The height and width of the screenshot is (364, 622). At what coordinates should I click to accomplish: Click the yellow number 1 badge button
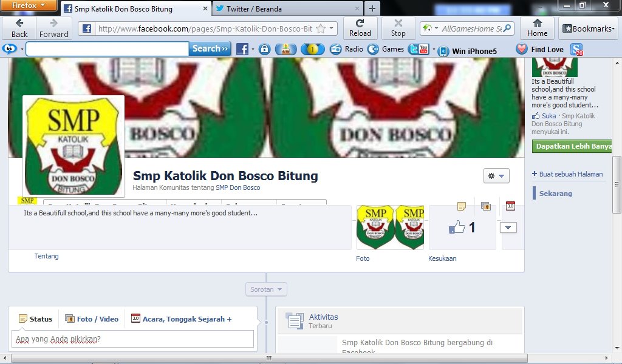pos(312,49)
